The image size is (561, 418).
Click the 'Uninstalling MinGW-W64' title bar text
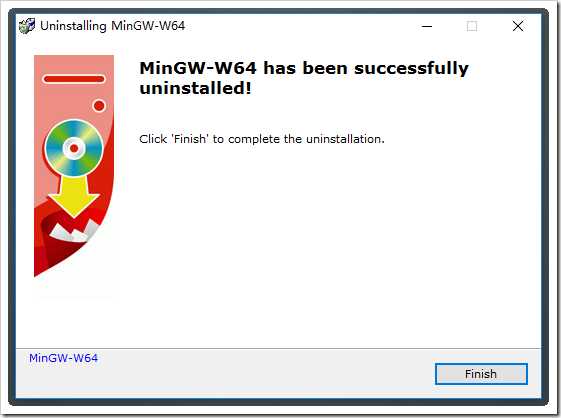click(x=113, y=26)
